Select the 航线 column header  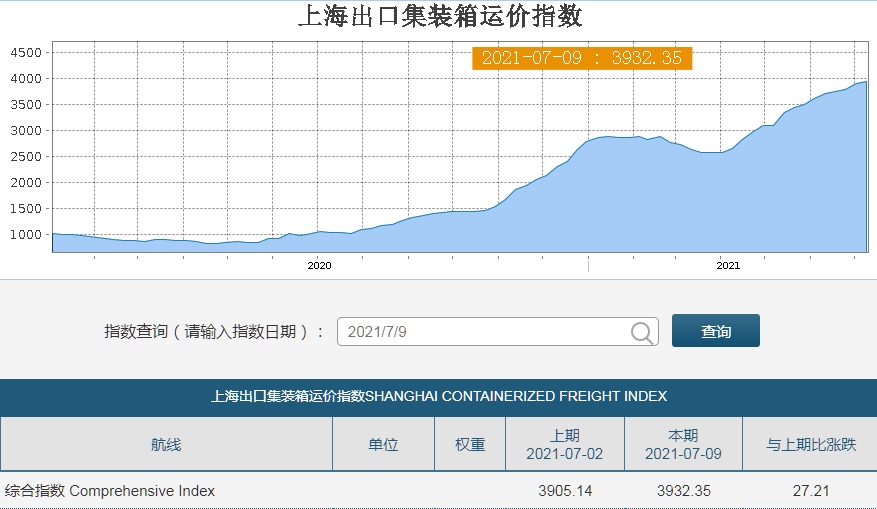pos(166,444)
